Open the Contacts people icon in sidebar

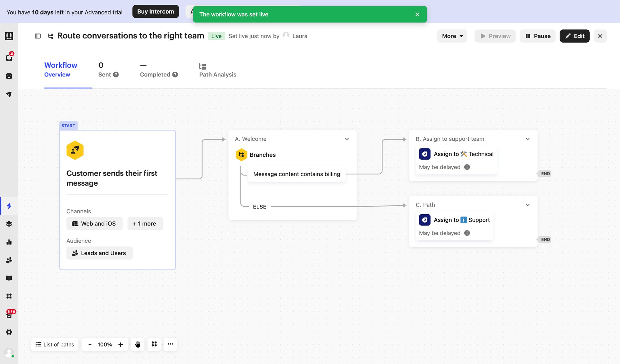[x=9, y=260]
